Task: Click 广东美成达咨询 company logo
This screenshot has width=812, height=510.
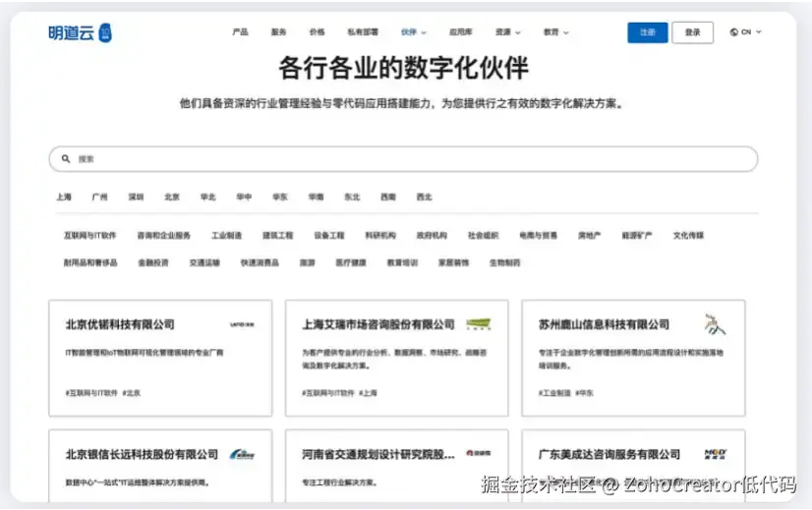Action: 715,454
